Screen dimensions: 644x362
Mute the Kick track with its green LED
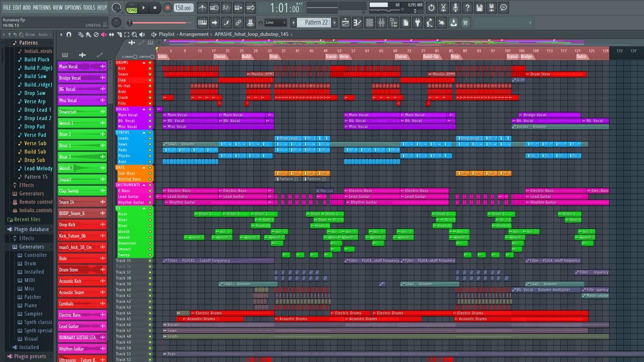click(150, 68)
